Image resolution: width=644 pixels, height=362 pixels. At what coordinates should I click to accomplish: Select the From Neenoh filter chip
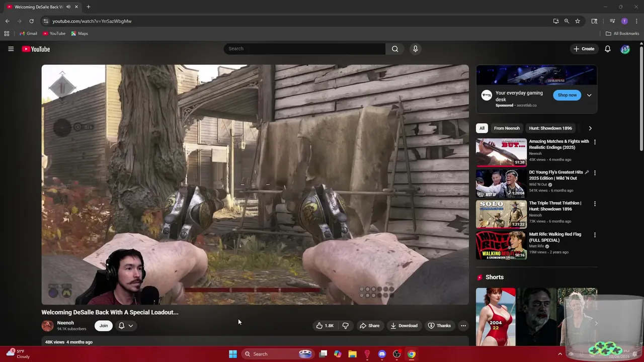click(507, 128)
